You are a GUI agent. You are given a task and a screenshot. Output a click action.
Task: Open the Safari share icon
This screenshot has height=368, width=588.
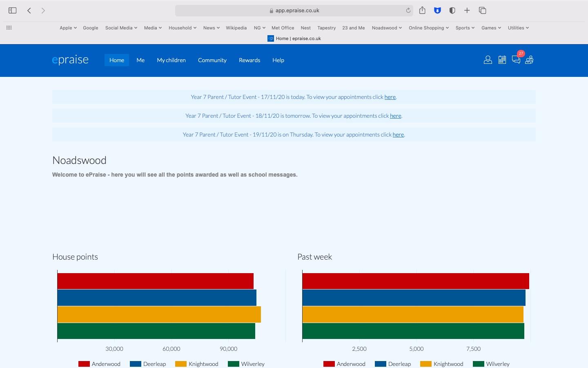click(422, 10)
